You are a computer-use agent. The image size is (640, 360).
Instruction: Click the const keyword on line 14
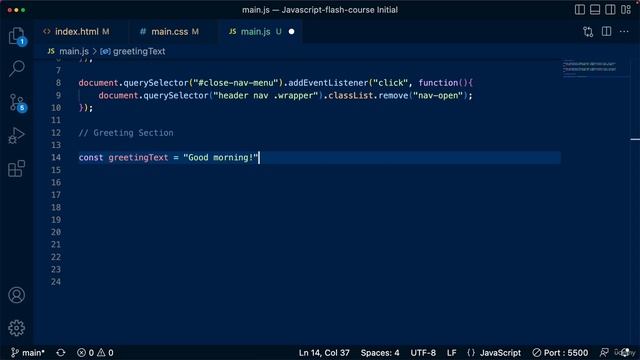91,158
